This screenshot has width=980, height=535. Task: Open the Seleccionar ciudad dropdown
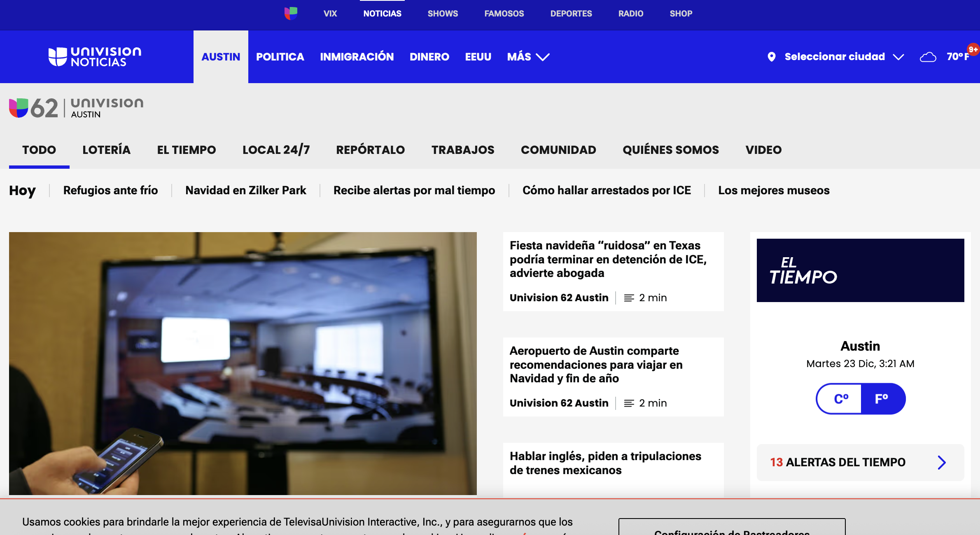pyautogui.click(x=836, y=57)
